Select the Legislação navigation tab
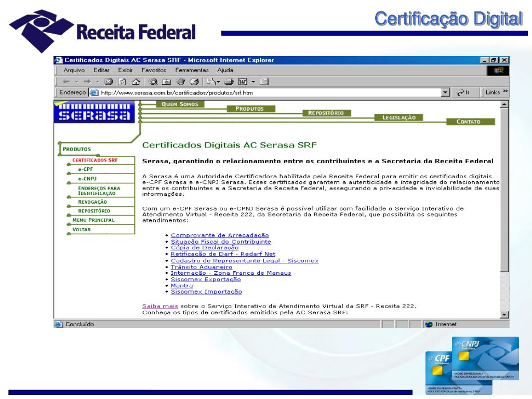Screen dimensions: 532x399 click(x=398, y=117)
